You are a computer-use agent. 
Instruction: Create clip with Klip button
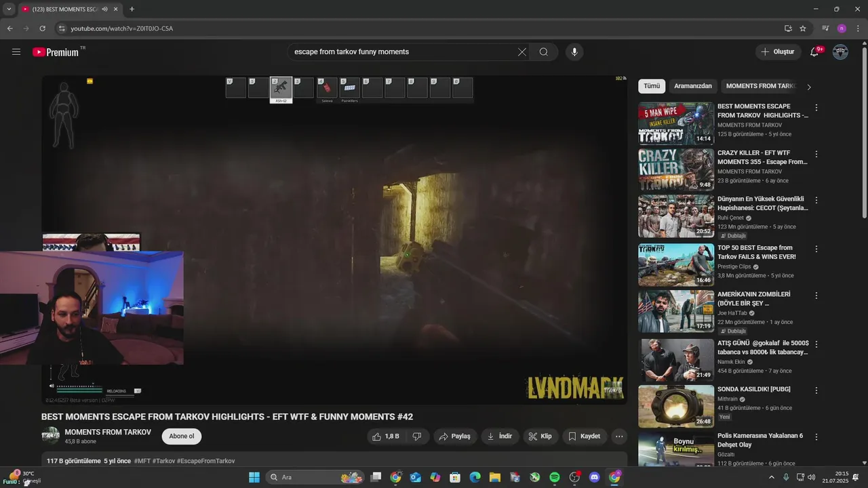tap(540, 436)
